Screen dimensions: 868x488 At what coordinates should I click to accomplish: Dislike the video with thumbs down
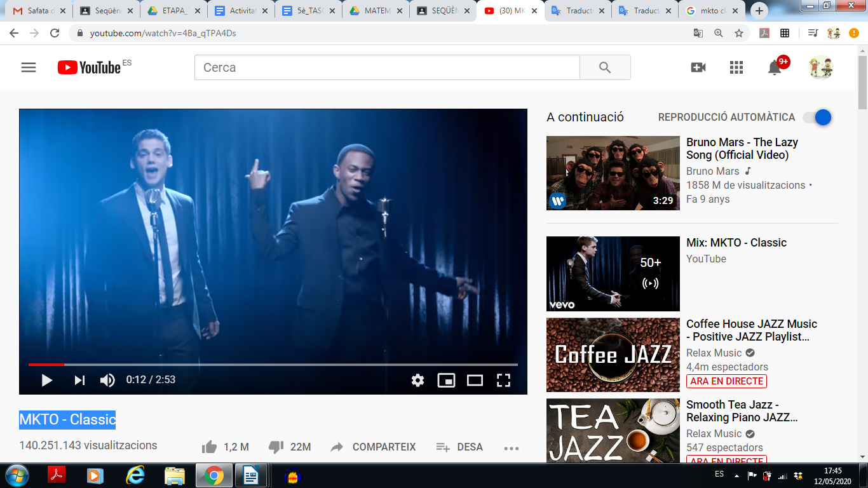coord(276,447)
